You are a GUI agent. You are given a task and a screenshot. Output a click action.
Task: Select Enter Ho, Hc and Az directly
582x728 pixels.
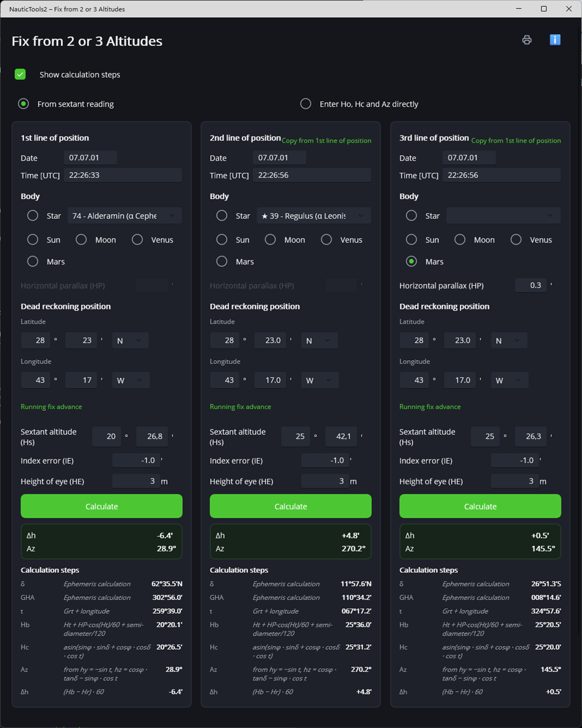click(306, 104)
